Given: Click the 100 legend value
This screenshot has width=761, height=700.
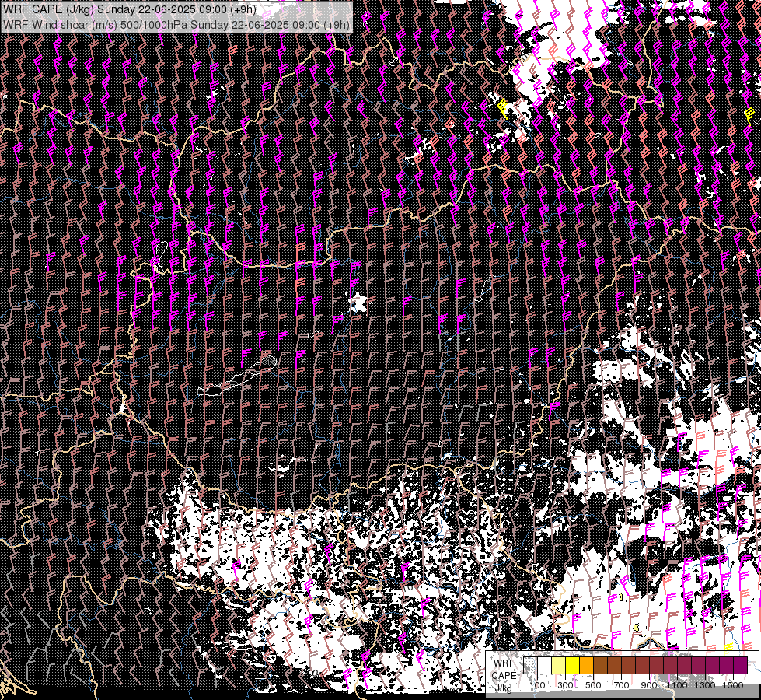Looking at the screenshot, I should pos(537,685).
